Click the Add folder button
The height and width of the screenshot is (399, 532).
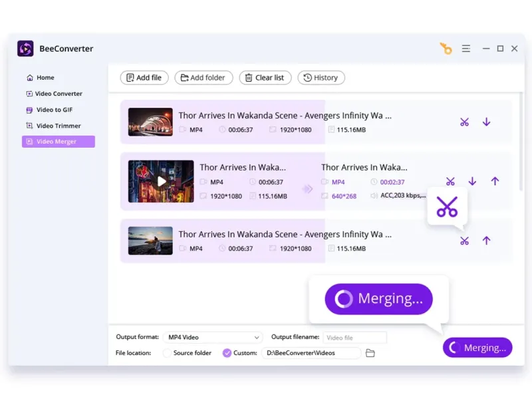[203, 78]
